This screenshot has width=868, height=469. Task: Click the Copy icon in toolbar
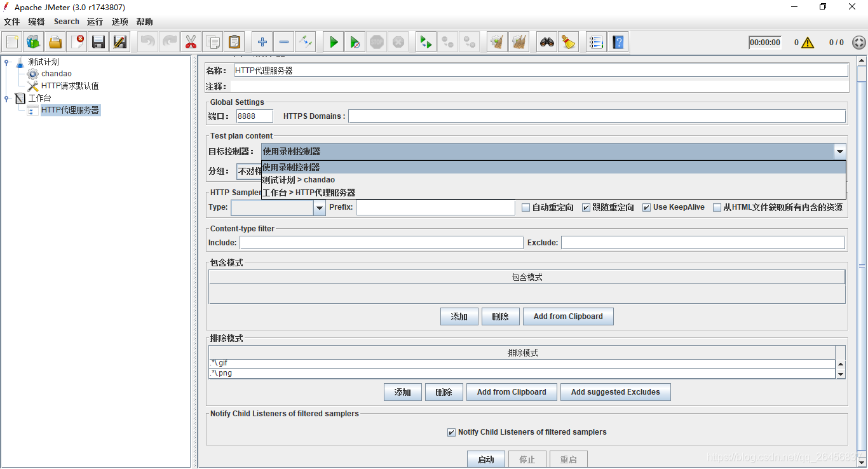tap(212, 43)
